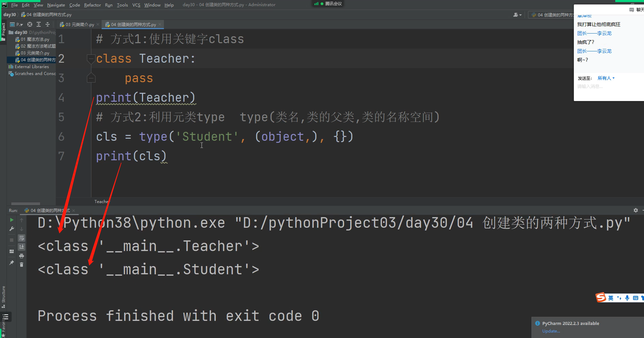Open the File menu
644x338 pixels.
pos(14,5)
